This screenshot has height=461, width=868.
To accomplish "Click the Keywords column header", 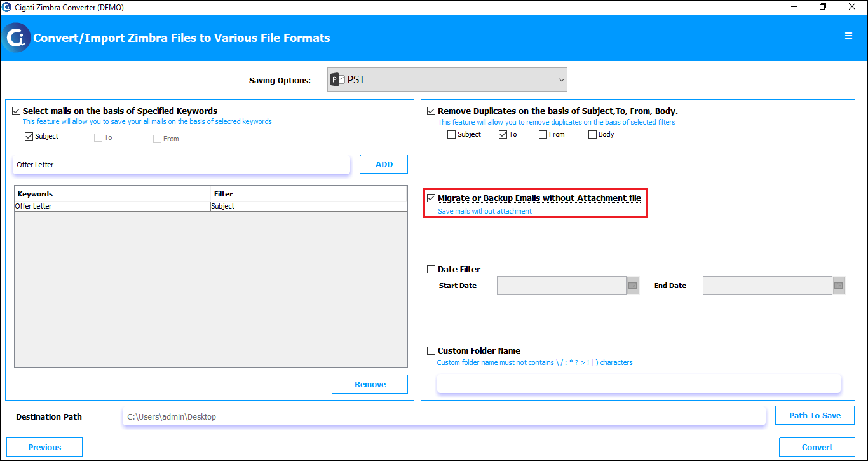I will 112,194.
